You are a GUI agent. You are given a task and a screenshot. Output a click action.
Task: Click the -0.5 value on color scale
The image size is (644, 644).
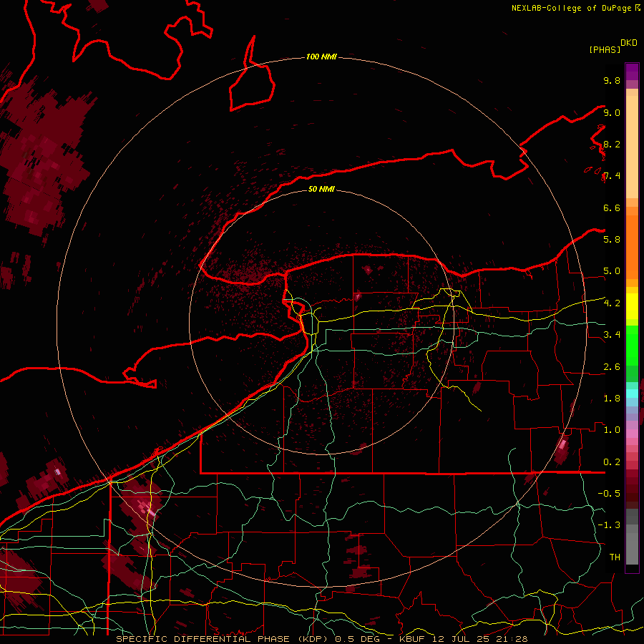(x=609, y=493)
